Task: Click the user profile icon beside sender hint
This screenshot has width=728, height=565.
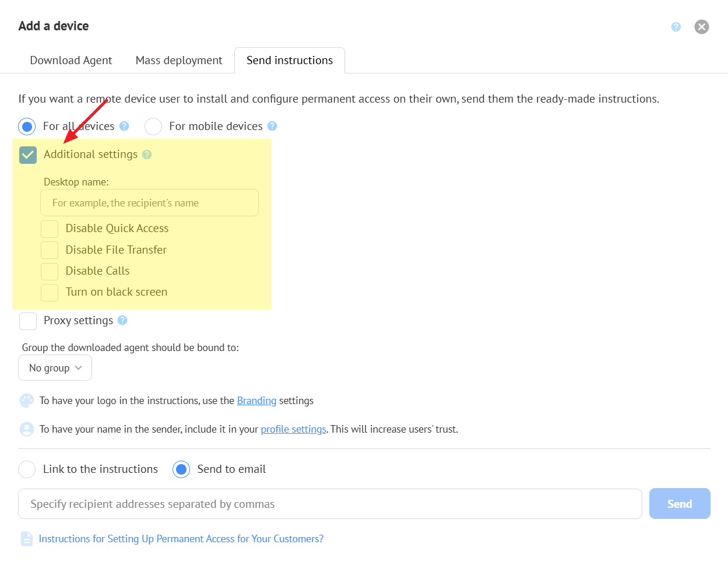Action: coord(27,429)
